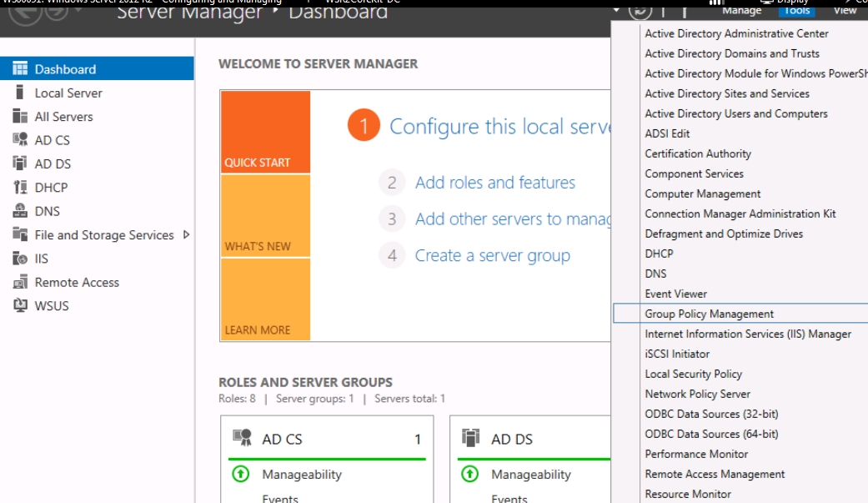The height and width of the screenshot is (503, 868).
Task: Click AD CS Manageability green status icon
Action: coord(241,474)
